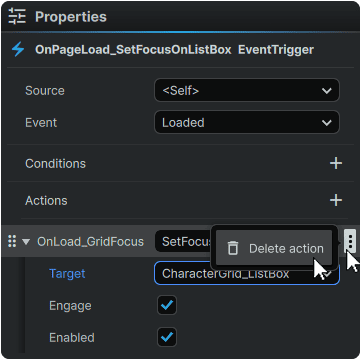Add a new action with plus icon
Image resolution: width=361 pixels, height=360 pixels.
click(336, 200)
